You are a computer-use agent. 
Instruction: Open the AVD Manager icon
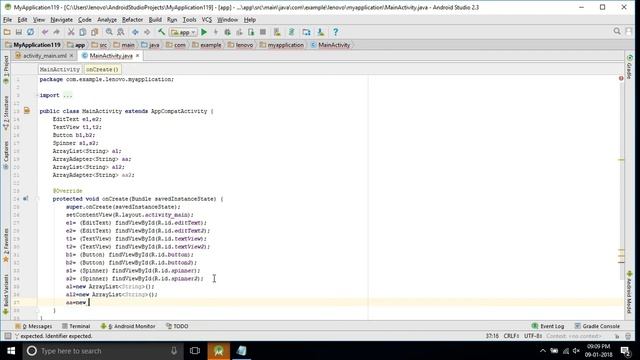(x=277, y=32)
